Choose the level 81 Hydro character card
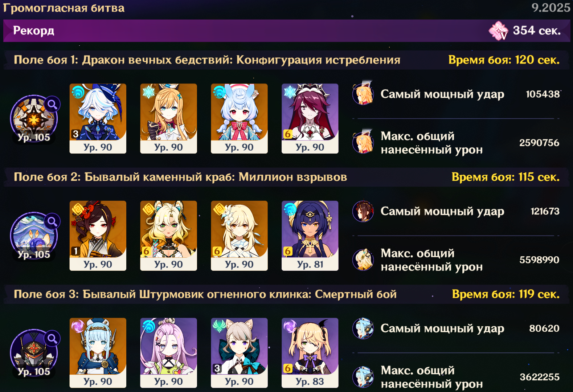This screenshot has height=392, width=573. coord(310,236)
